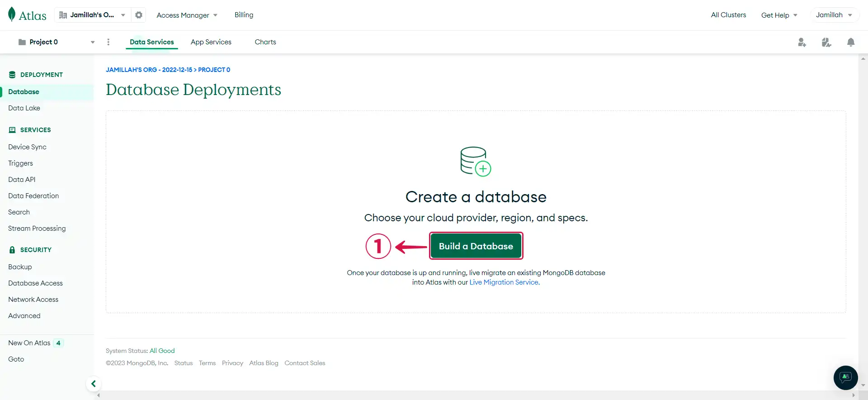Screen dimensions: 868x400
Task: Open Data API in the sidebar
Action: (x=22, y=180)
